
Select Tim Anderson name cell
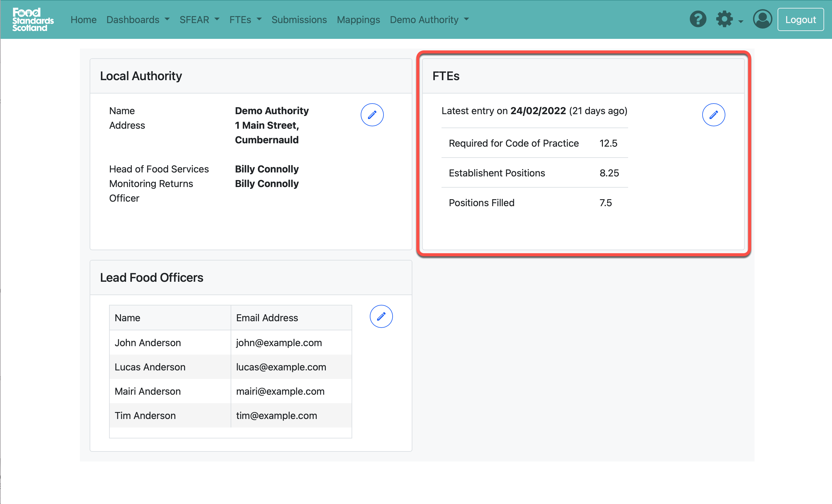170,415
